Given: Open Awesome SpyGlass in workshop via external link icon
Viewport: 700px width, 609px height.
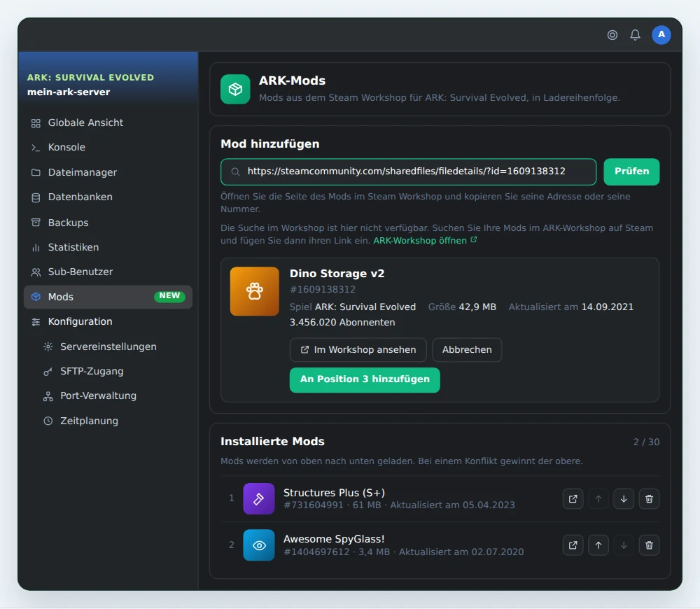Looking at the screenshot, I should pyautogui.click(x=573, y=545).
